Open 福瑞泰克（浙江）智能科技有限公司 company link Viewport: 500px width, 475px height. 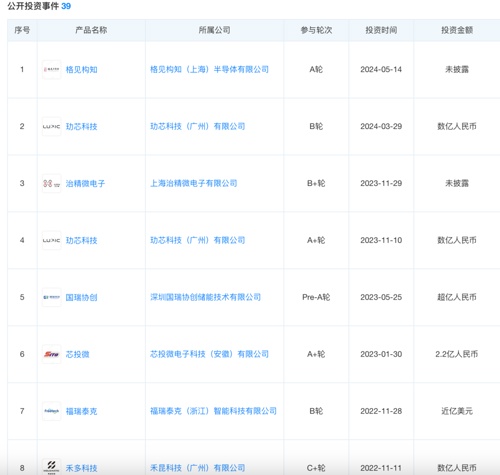pyautogui.click(x=213, y=411)
